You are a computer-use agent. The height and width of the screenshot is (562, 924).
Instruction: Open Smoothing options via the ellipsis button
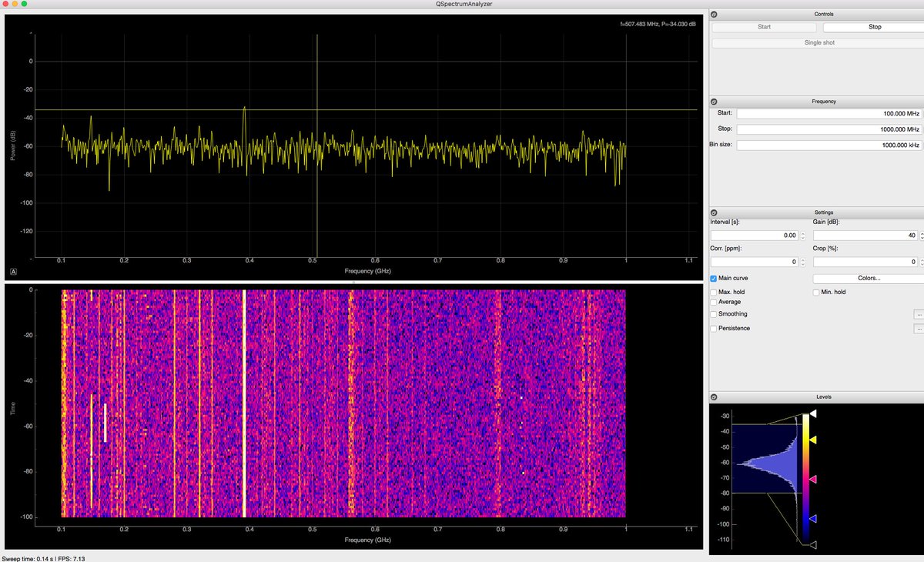click(919, 314)
